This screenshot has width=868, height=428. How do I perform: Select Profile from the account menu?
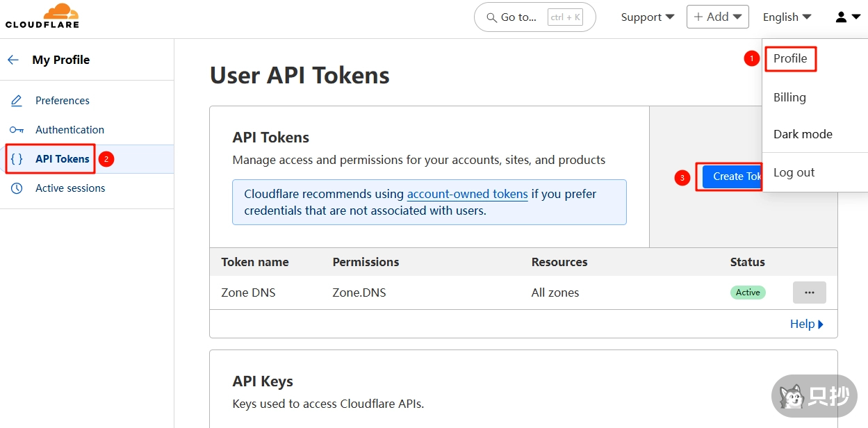coord(790,59)
